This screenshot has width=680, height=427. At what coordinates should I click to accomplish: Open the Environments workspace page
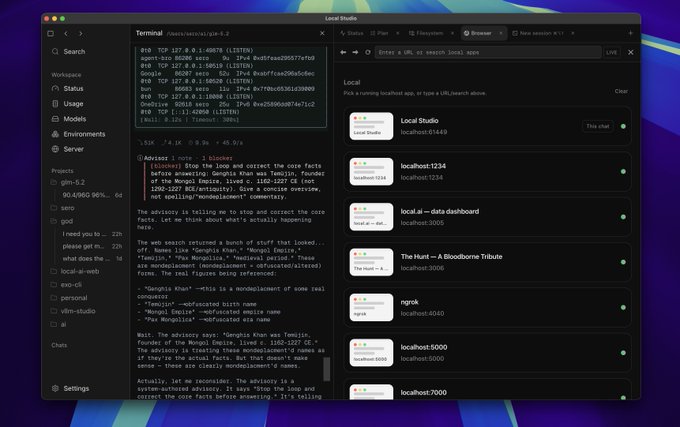click(x=78, y=134)
